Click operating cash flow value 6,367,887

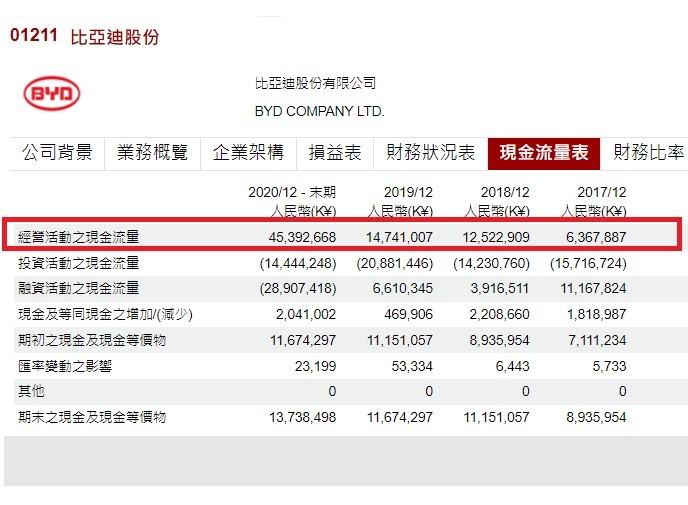click(x=596, y=237)
